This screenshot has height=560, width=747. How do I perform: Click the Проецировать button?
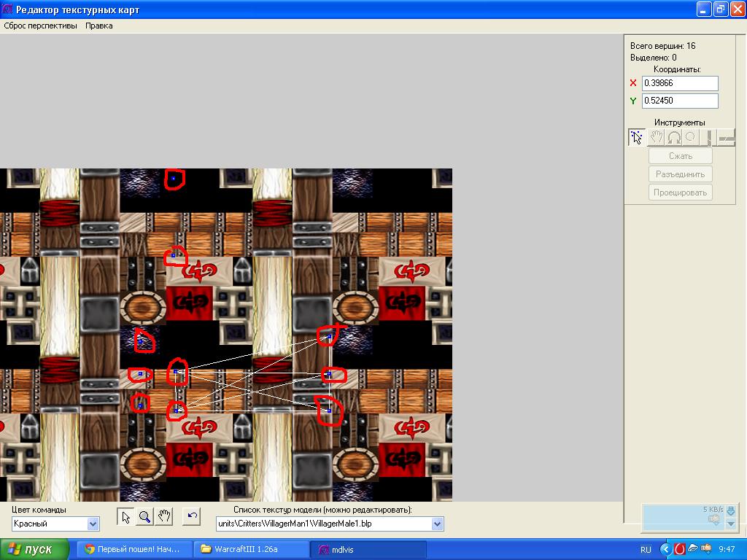click(x=681, y=192)
